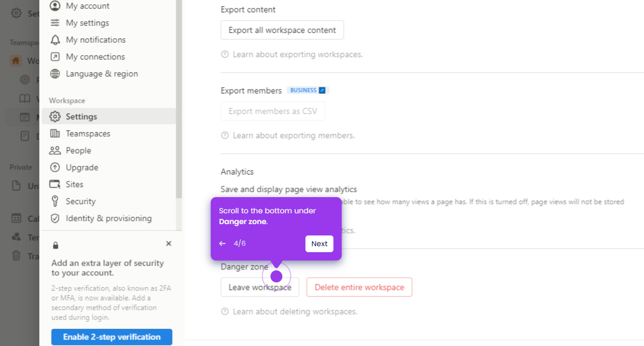Open My account from the sidebar
The width and height of the screenshot is (644, 346).
pos(87,6)
